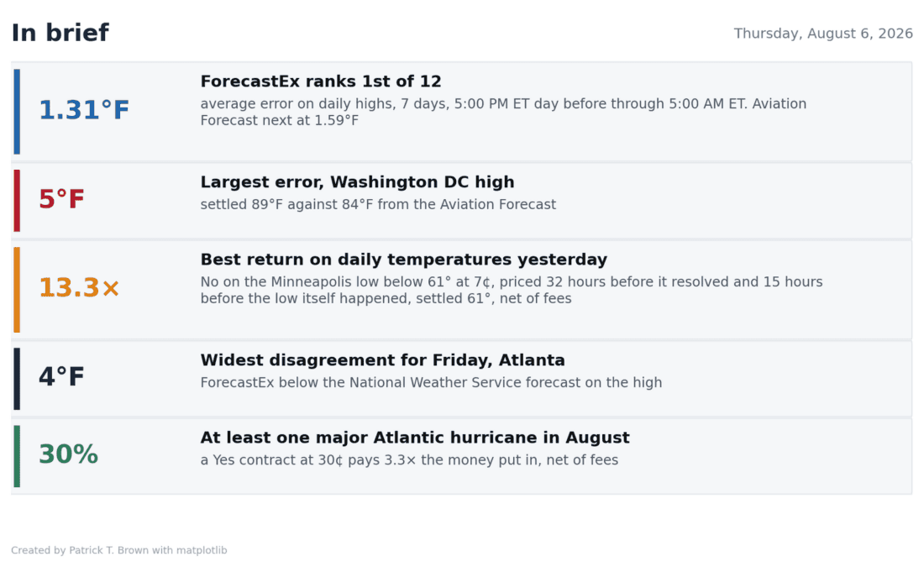This screenshot has width=924, height=567.
Task: Click the orange 13.3× value
Action: click(x=79, y=288)
